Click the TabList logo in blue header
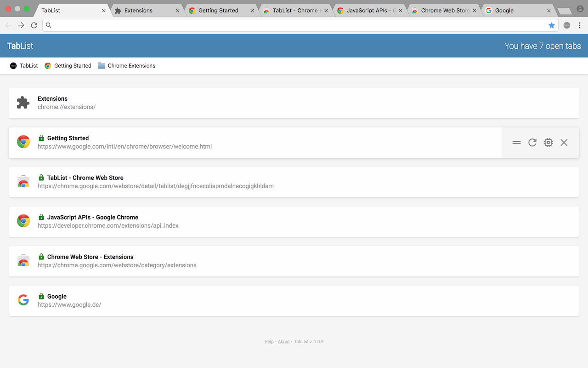588x368 pixels. (x=20, y=46)
